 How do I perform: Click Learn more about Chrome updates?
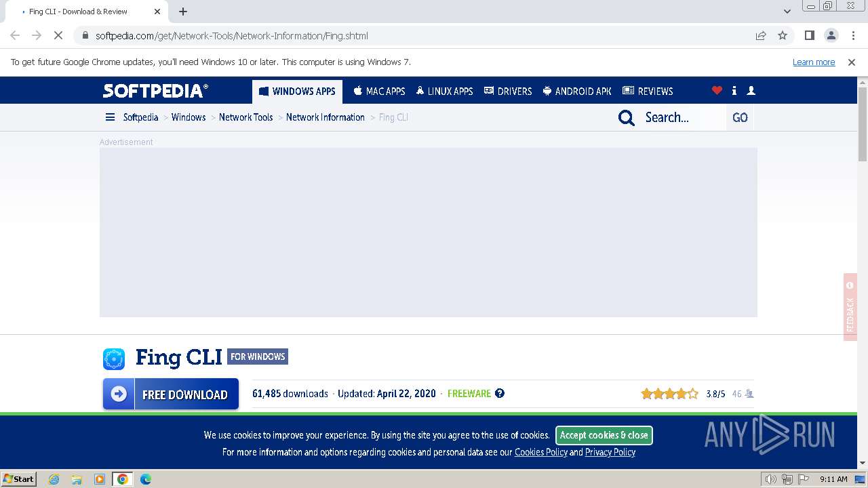(x=814, y=62)
